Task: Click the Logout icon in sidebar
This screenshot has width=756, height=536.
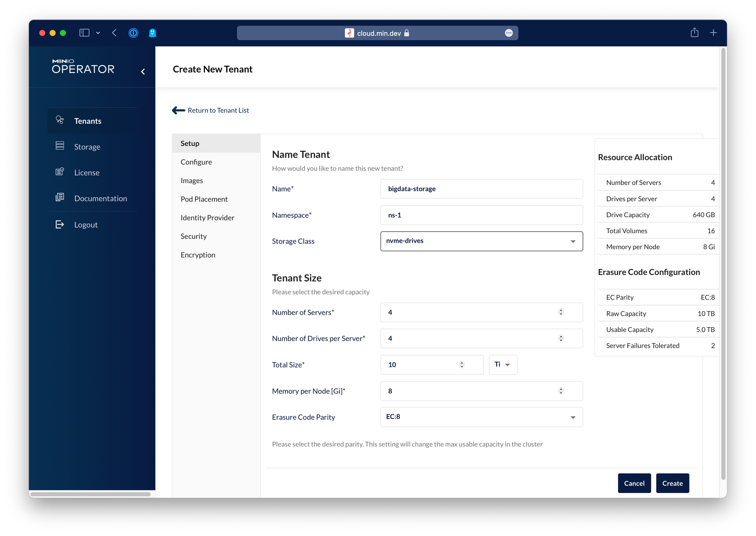Action: pos(60,224)
